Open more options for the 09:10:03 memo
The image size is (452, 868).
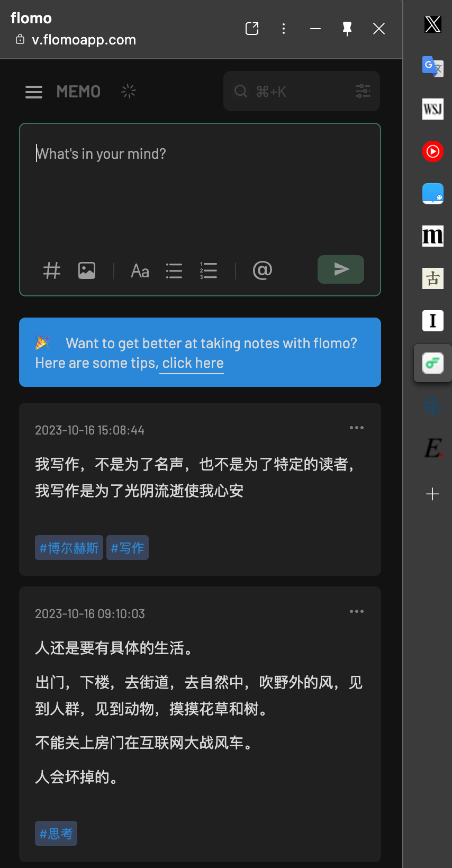[357, 611]
